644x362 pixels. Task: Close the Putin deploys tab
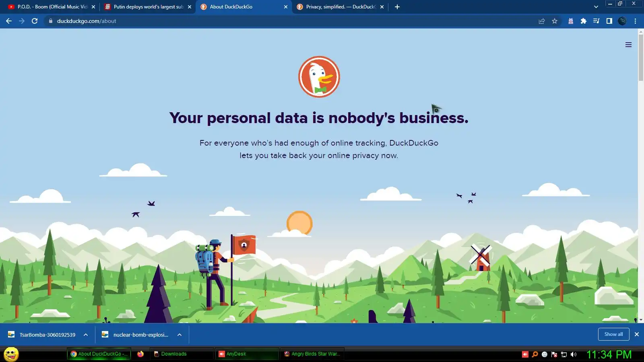pos(190,7)
